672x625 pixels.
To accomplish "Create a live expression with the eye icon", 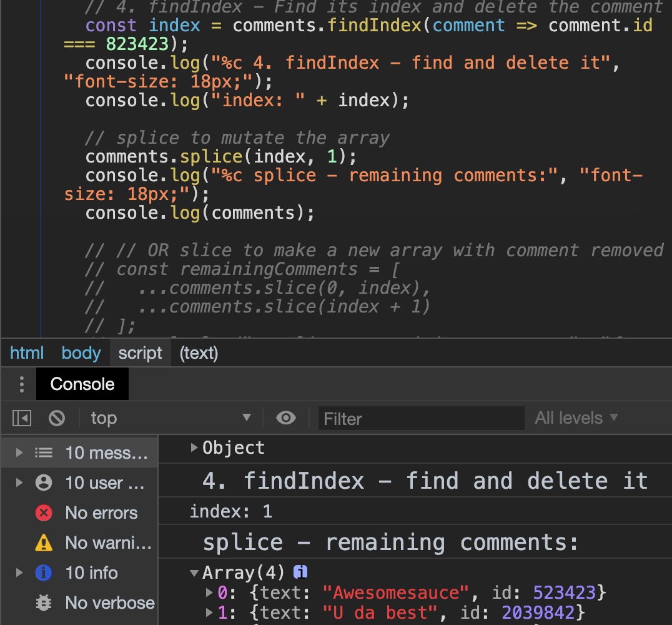I will pyautogui.click(x=286, y=417).
